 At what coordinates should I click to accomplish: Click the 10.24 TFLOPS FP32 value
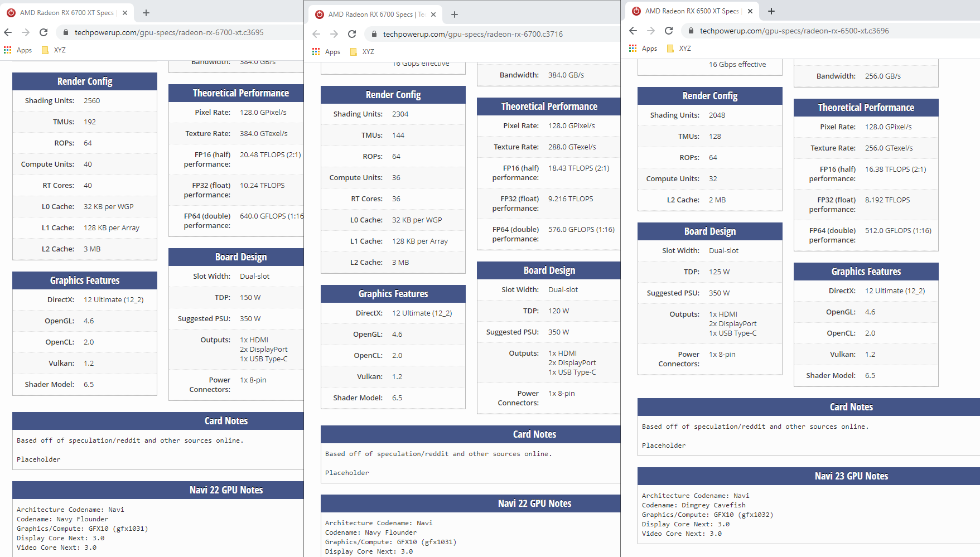click(x=262, y=186)
